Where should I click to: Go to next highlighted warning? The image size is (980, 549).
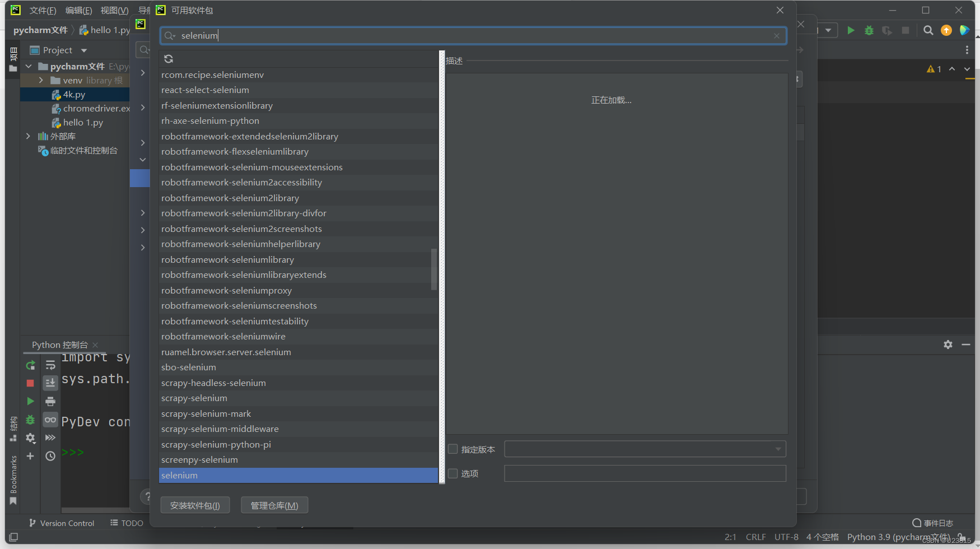(967, 69)
